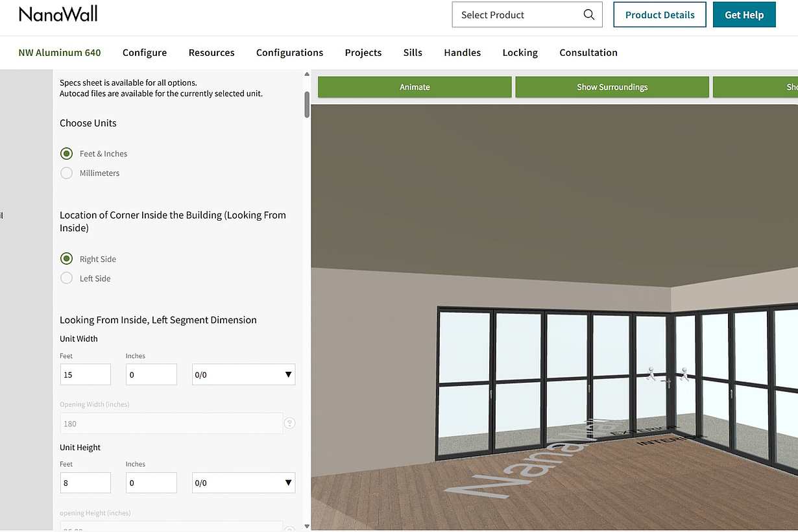Click the Opening Width help question icon
Image resolution: width=798 pixels, height=532 pixels.
290,424
